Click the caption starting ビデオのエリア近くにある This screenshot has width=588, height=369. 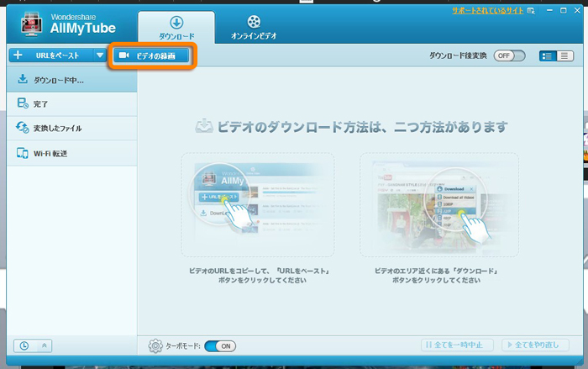click(436, 276)
